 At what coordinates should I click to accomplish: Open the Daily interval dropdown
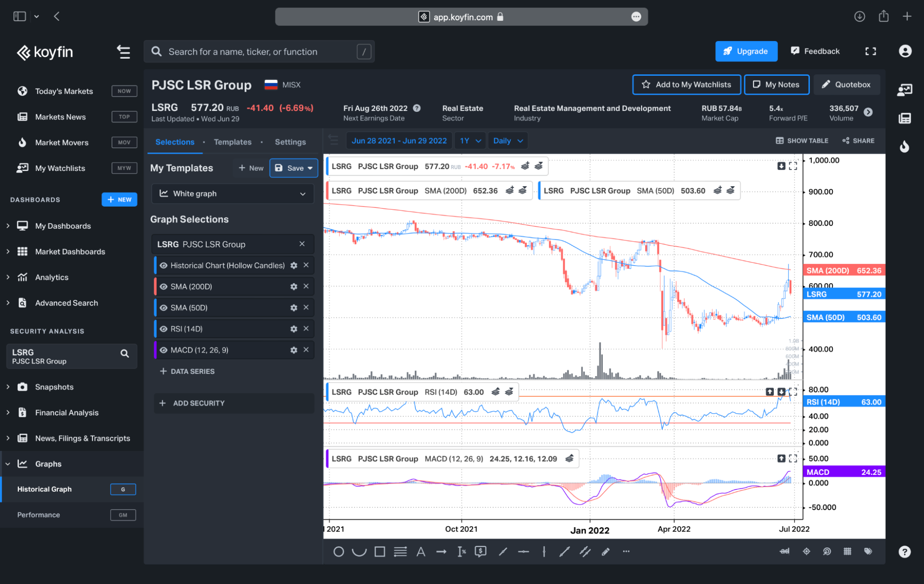tap(508, 141)
